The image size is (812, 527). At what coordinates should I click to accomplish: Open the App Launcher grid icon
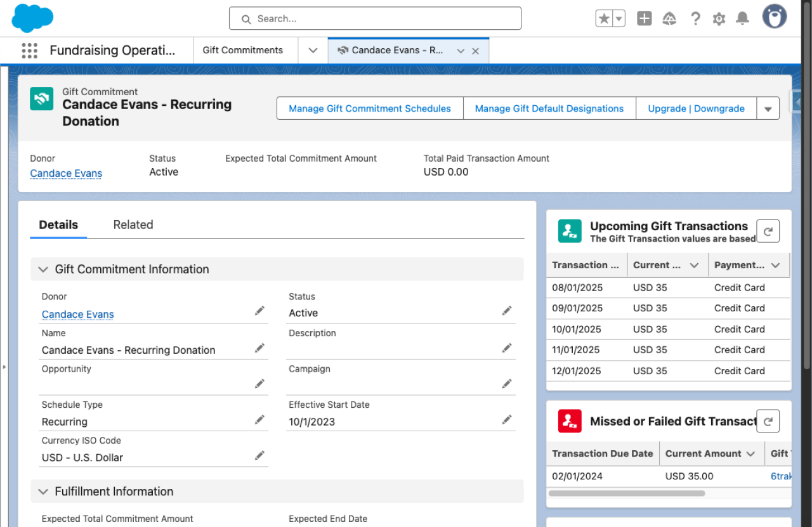[29, 51]
